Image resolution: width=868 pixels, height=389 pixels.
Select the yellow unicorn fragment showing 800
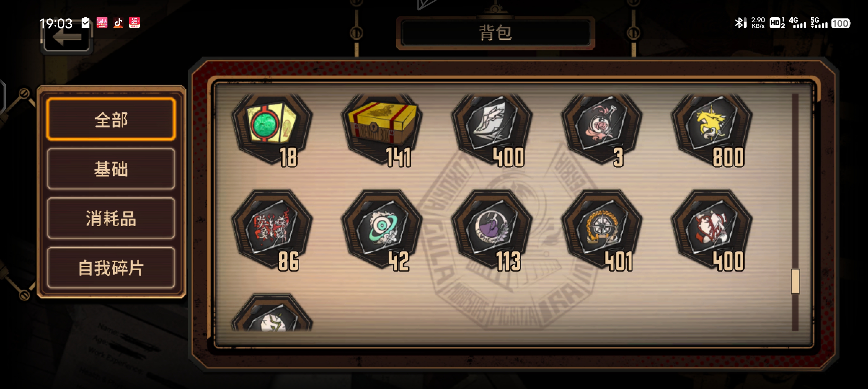(712, 130)
